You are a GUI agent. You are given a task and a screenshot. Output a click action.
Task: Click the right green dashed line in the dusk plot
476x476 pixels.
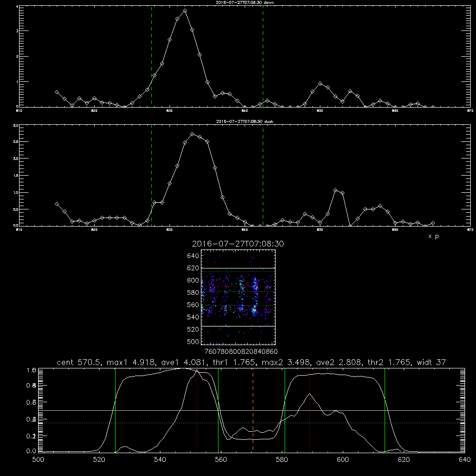click(x=263, y=175)
